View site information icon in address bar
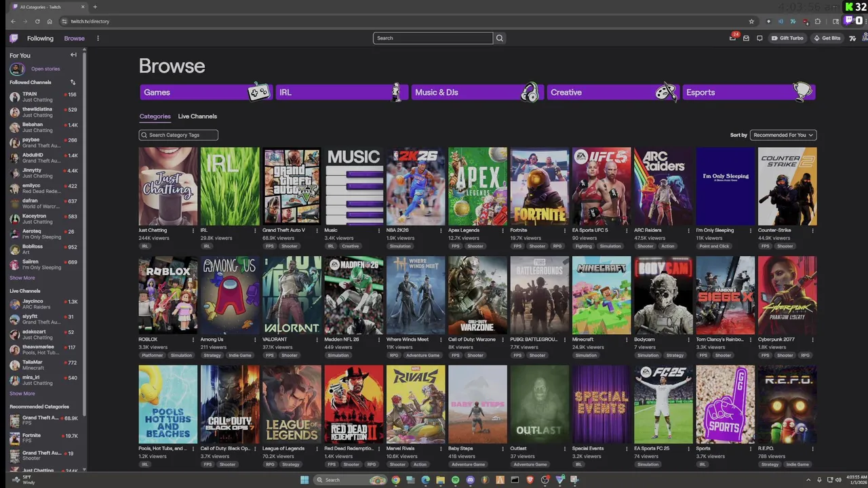 [x=65, y=22]
